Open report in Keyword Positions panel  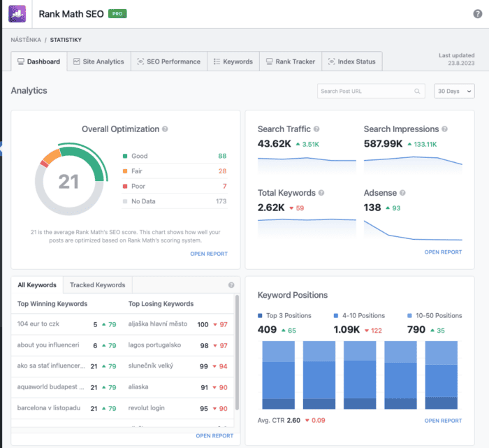click(443, 421)
